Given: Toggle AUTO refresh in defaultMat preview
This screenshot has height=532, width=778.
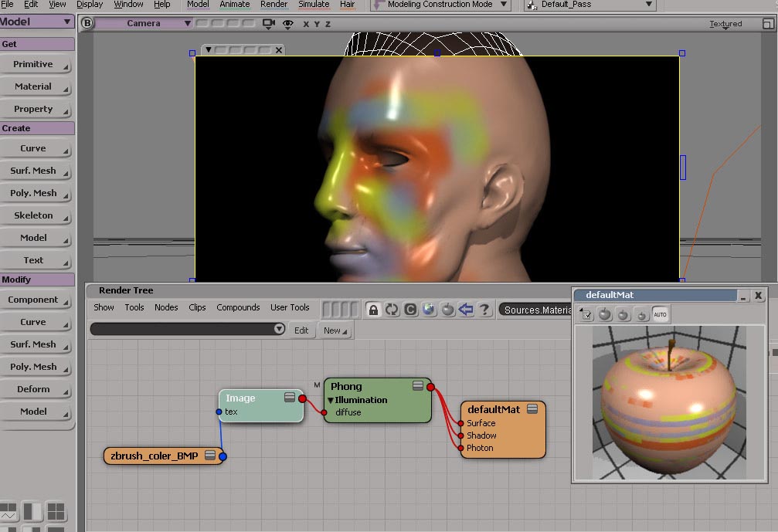Looking at the screenshot, I should click(660, 314).
